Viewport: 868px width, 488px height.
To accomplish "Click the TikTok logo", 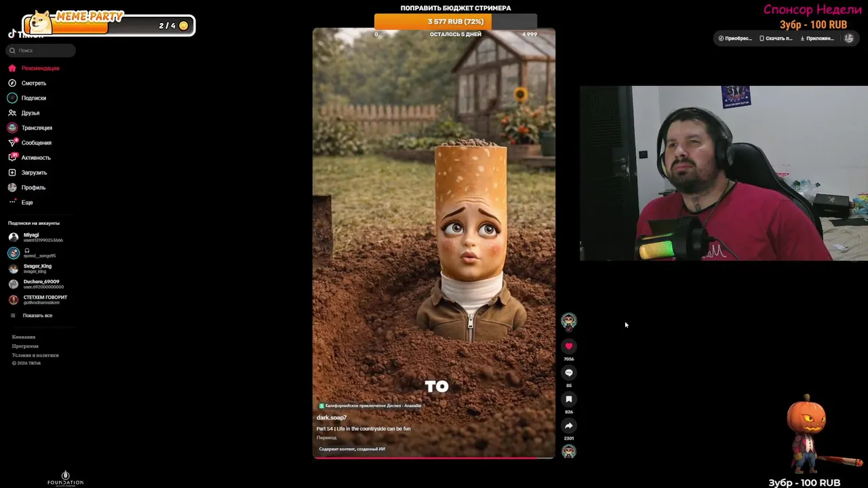I will (x=26, y=35).
